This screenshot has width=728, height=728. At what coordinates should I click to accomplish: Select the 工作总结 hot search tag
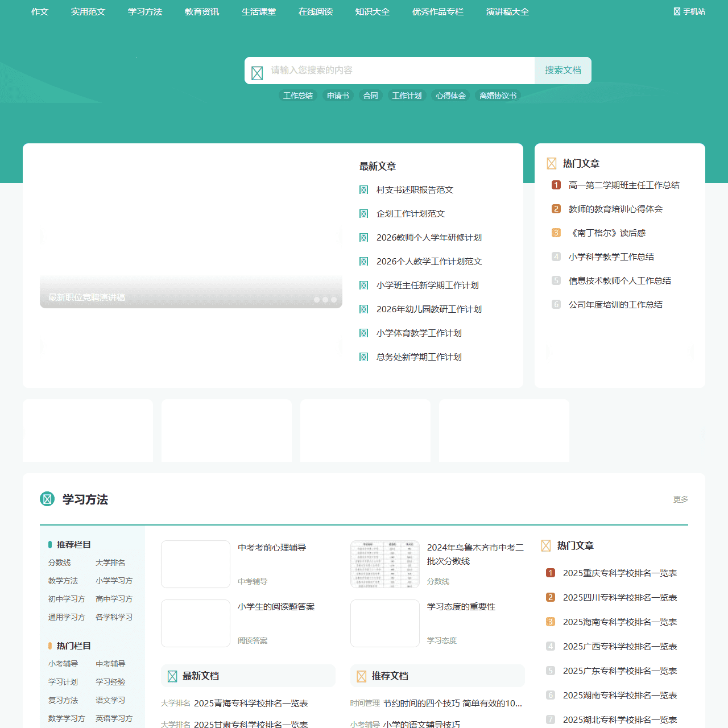(298, 96)
